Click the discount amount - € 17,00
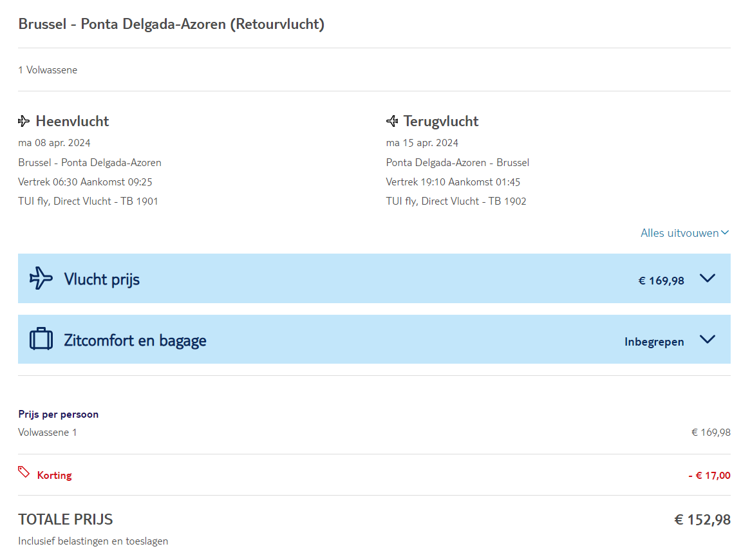The image size is (750, 560). tap(709, 476)
